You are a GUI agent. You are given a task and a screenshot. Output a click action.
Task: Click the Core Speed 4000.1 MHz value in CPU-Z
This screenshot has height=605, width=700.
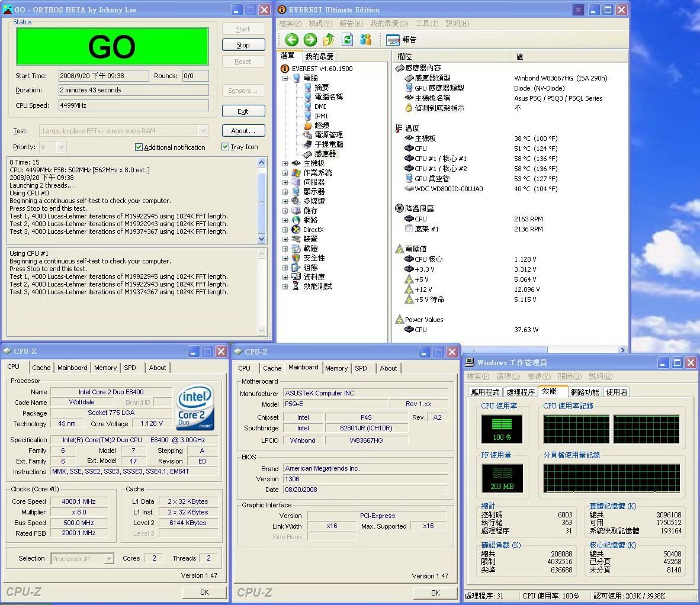(x=79, y=501)
